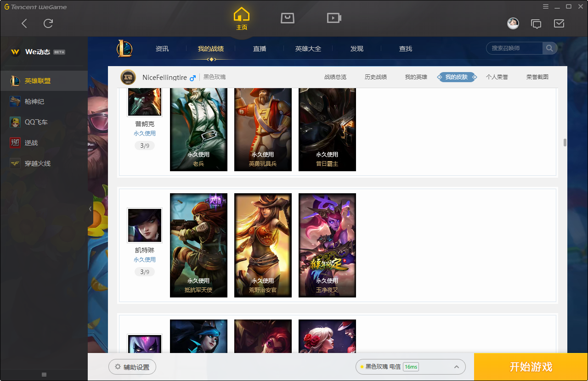Open the 玉净夜叉 skin card

[327, 245]
